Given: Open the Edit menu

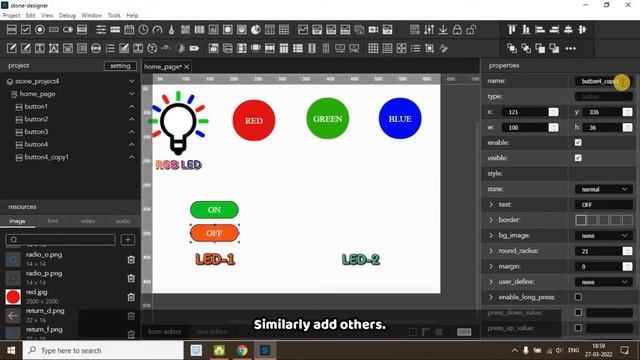Looking at the screenshot, I should click(30, 15).
